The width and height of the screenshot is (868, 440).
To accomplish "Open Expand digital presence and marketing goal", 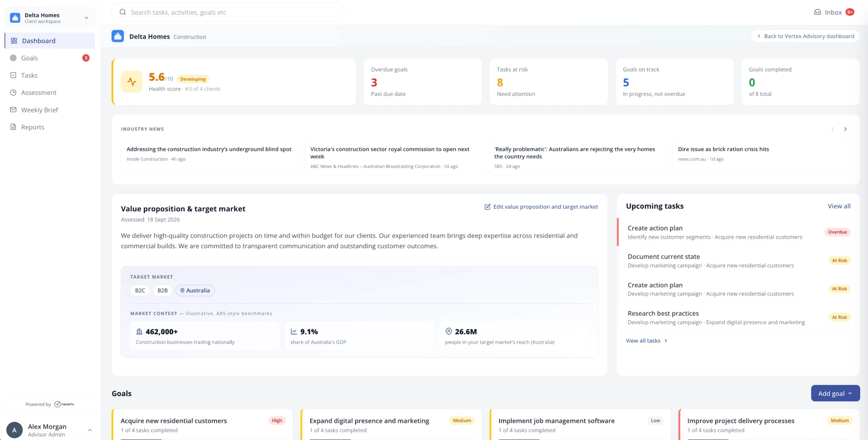I will point(391,425).
